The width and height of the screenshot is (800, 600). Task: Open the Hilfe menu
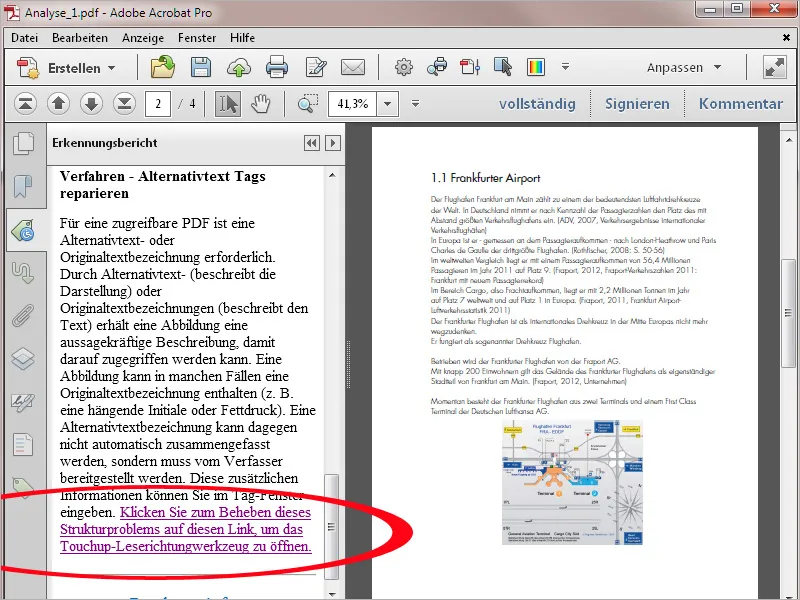(x=242, y=38)
